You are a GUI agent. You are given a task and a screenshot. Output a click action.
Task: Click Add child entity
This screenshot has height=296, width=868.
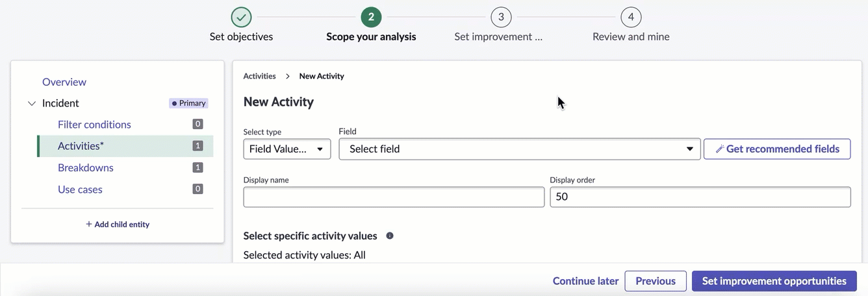click(118, 224)
